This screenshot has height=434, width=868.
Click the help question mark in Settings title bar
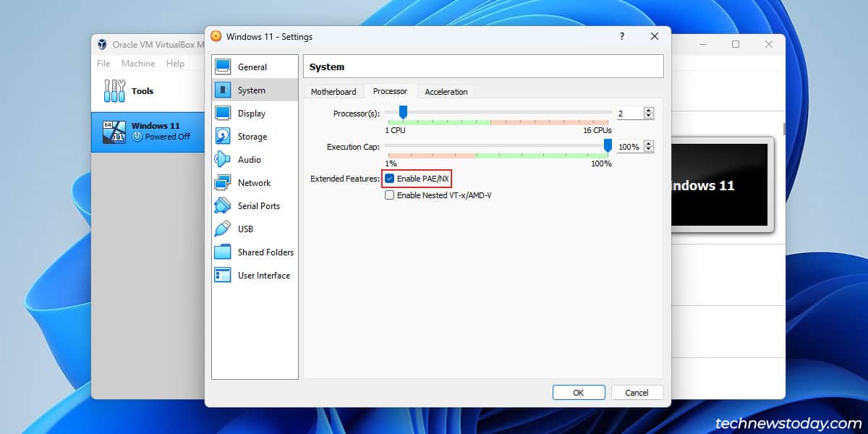click(621, 36)
